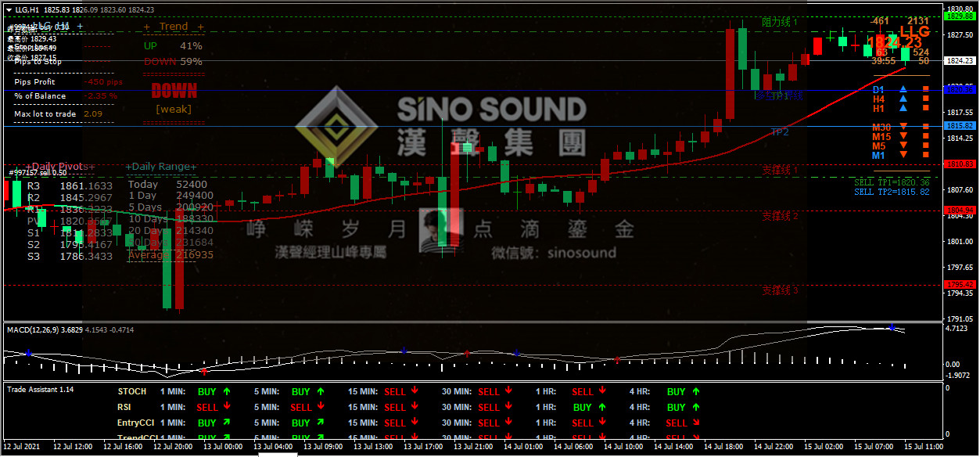Image resolution: width=980 pixels, height=457 pixels.
Task: Click the STOCH 15 MIN red down arrow
Action: (x=415, y=391)
